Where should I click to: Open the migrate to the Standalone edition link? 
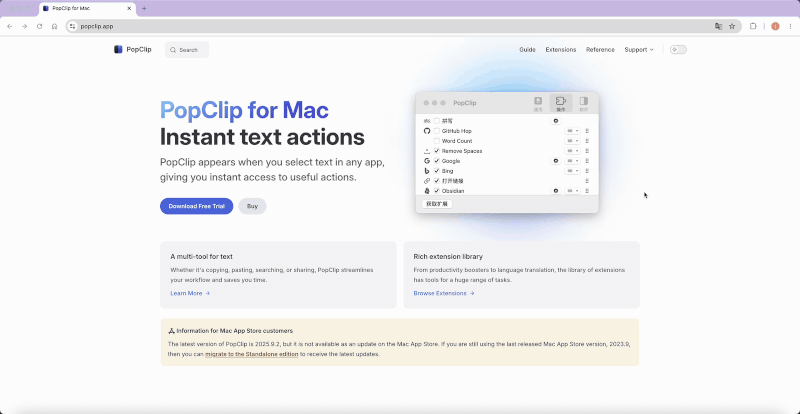click(x=252, y=354)
